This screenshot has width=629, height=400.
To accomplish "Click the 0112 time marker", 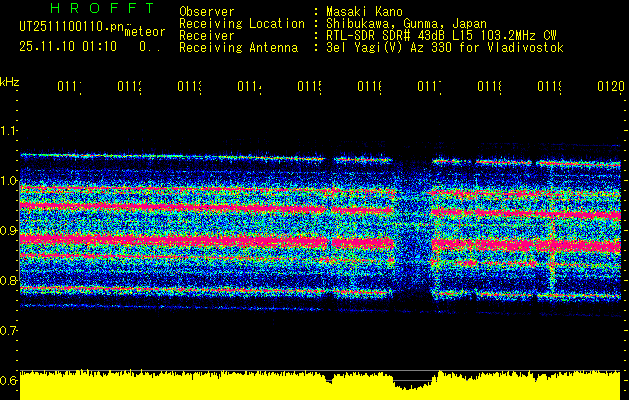I will [130, 86].
